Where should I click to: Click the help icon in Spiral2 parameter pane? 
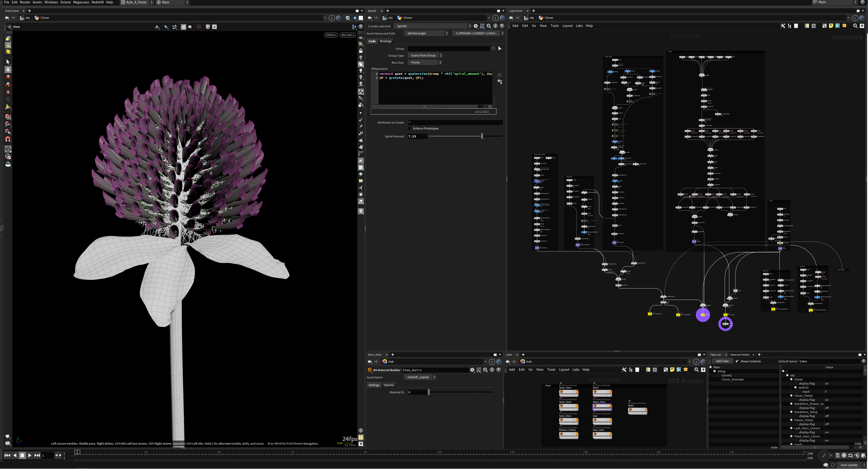pyautogui.click(x=502, y=26)
